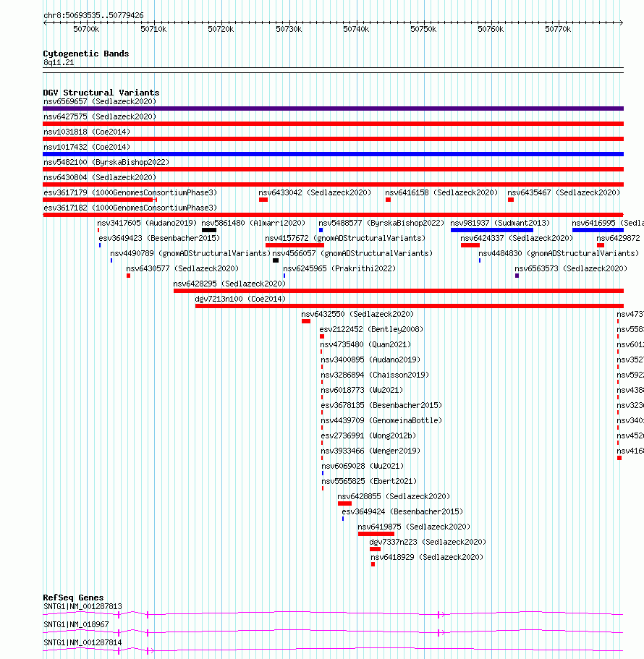Click the red nsv6418929 marker
This screenshot has height=659, width=644.
(x=373, y=564)
